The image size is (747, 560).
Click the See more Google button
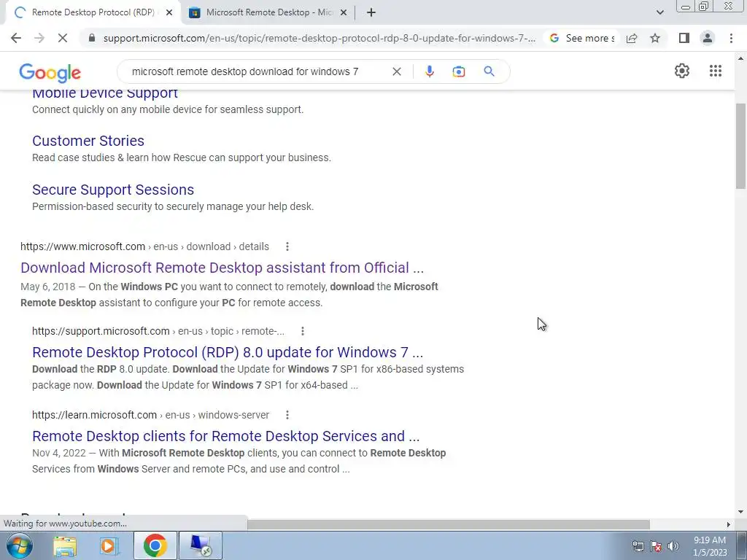pos(581,38)
